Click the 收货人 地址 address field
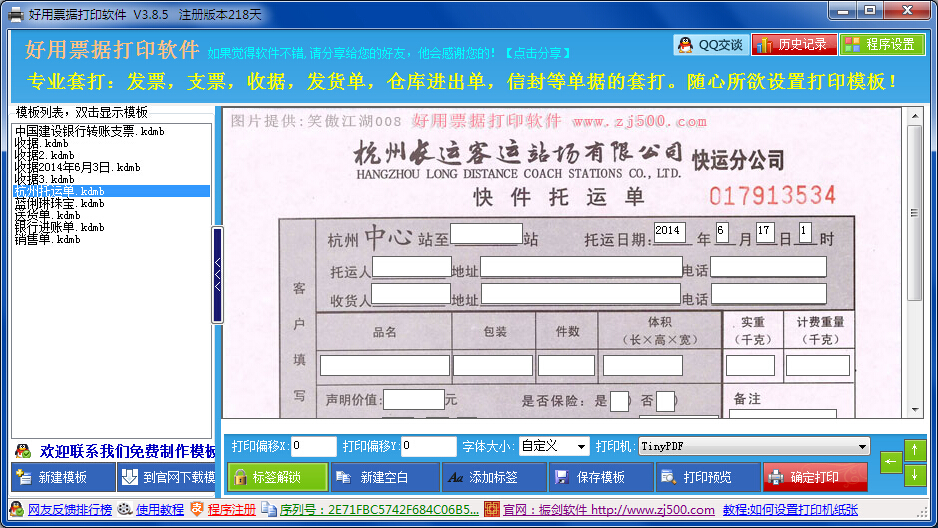Screen dimensions: 938x528 580,294
